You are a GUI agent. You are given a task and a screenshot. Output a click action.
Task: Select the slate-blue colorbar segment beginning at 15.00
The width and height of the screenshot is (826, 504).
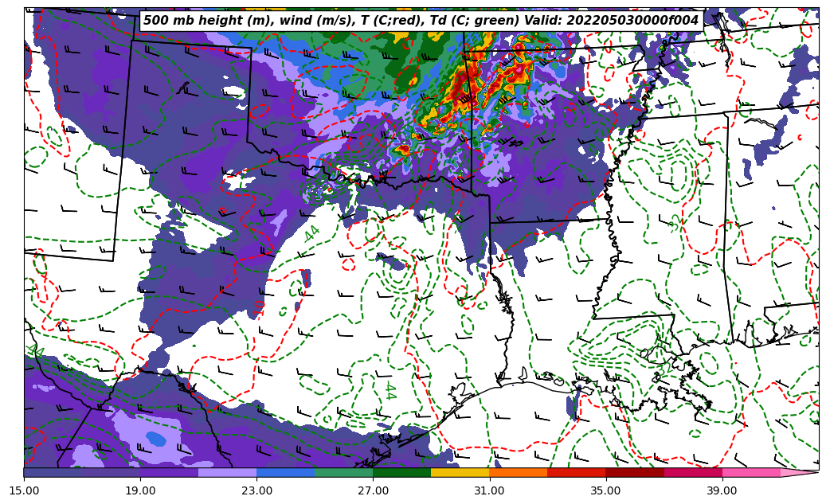click(53, 472)
